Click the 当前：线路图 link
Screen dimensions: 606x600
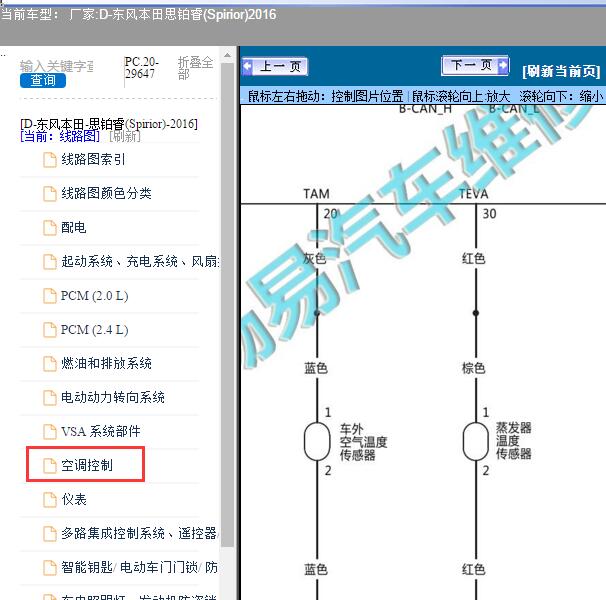60,136
